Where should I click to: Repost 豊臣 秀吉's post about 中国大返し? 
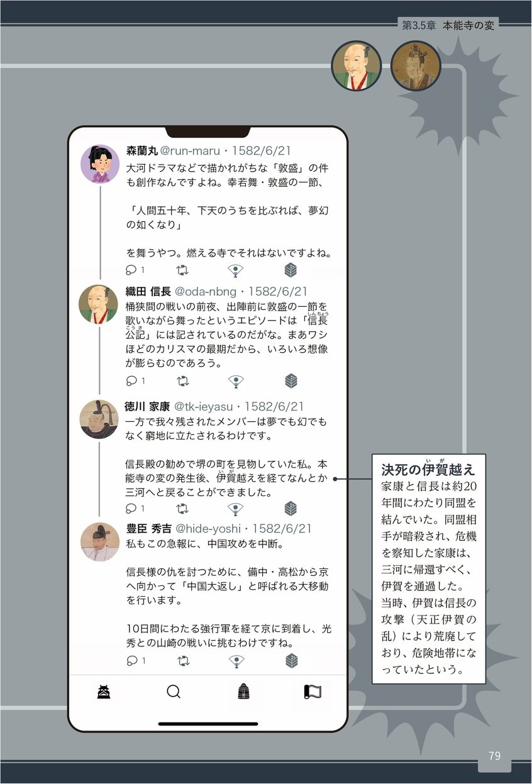183,660
